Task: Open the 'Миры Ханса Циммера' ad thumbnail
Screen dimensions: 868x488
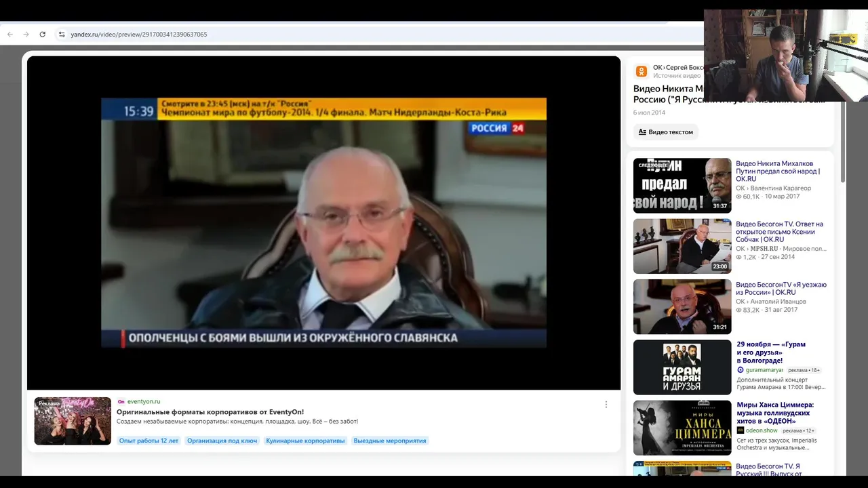Action: click(x=682, y=428)
